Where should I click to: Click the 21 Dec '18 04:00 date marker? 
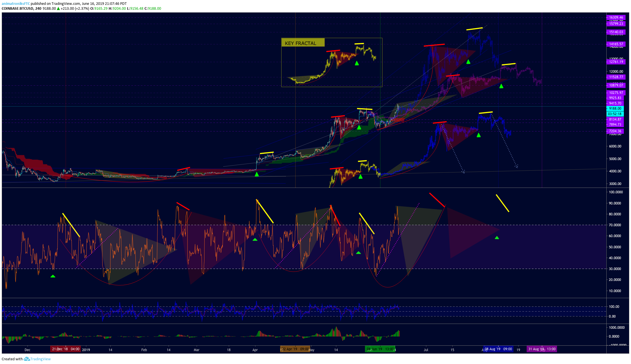[66, 349]
